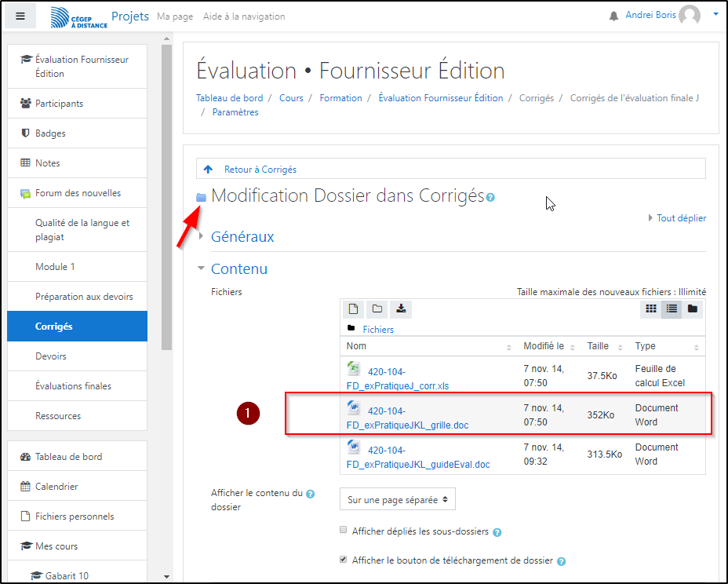Sort files by the Nom column header

(356, 346)
